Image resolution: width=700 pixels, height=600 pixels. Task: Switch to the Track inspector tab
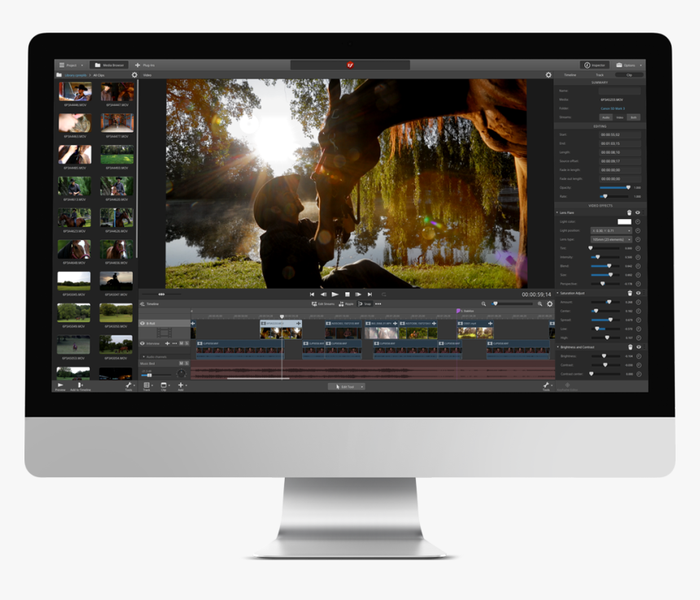pyautogui.click(x=600, y=75)
